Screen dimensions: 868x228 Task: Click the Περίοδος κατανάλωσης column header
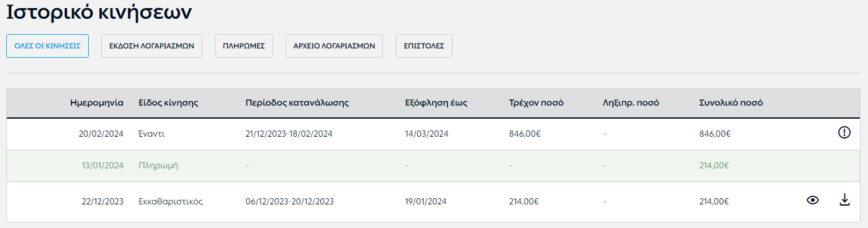click(x=297, y=103)
